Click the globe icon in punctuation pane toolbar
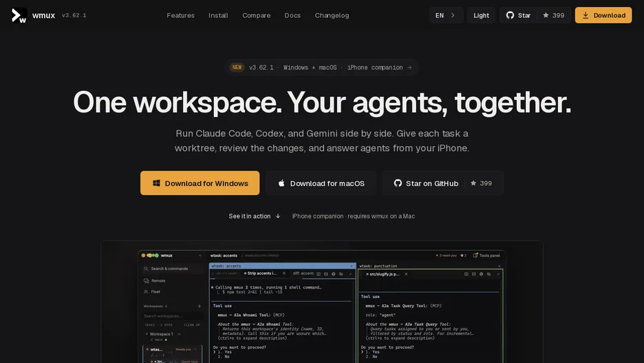644x363 pixels. pyautogui.click(x=482, y=273)
